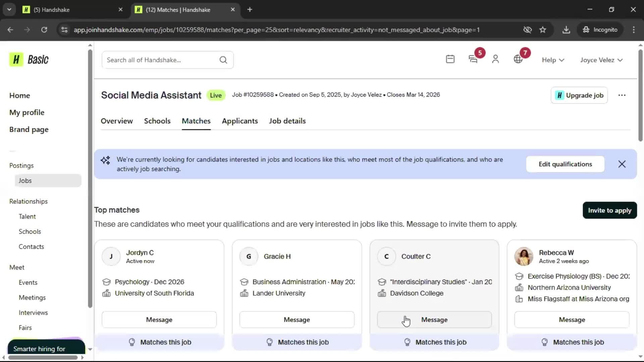This screenshot has height=362, width=644.
Task: Click Matches this job under Jordyn C
Action: pos(159,342)
